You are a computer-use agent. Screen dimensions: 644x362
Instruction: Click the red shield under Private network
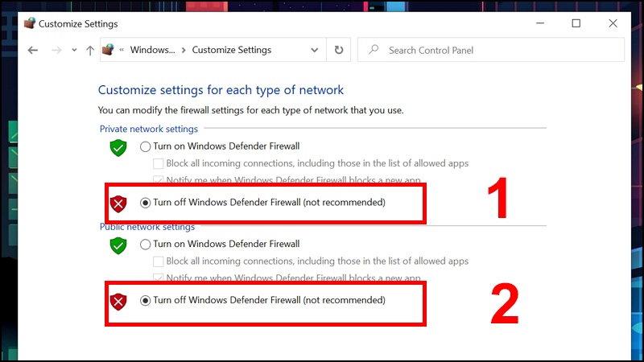point(118,204)
